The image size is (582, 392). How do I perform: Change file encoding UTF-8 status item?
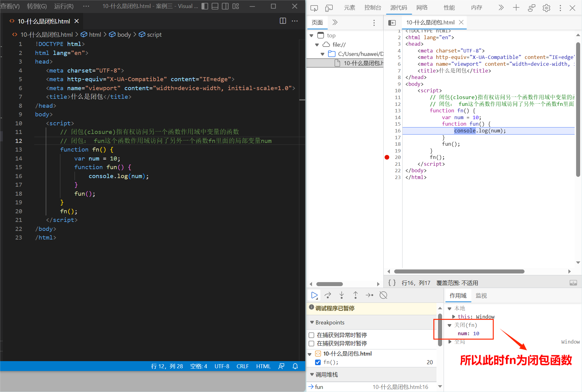(222, 366)
